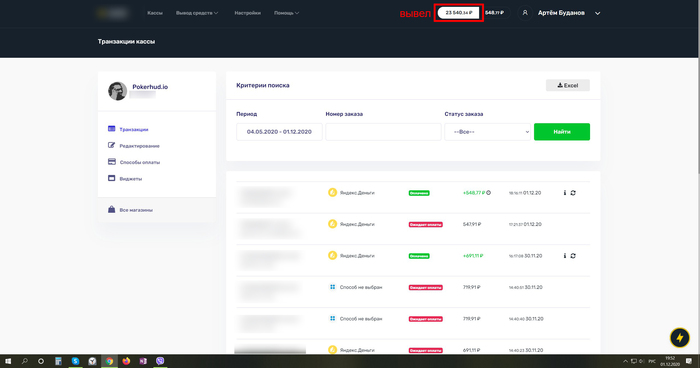Open the Windows Start menu
Viewport: 700px width, 368px height.
coord(8,361)
